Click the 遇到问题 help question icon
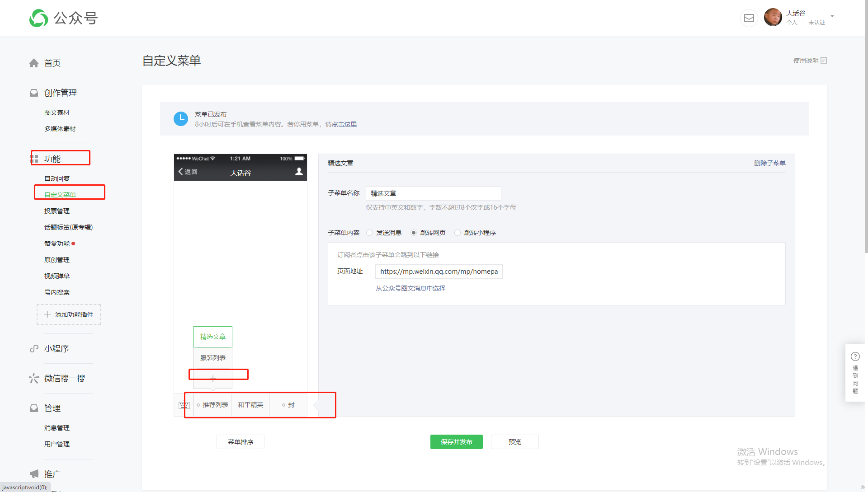 coord(855,356)
